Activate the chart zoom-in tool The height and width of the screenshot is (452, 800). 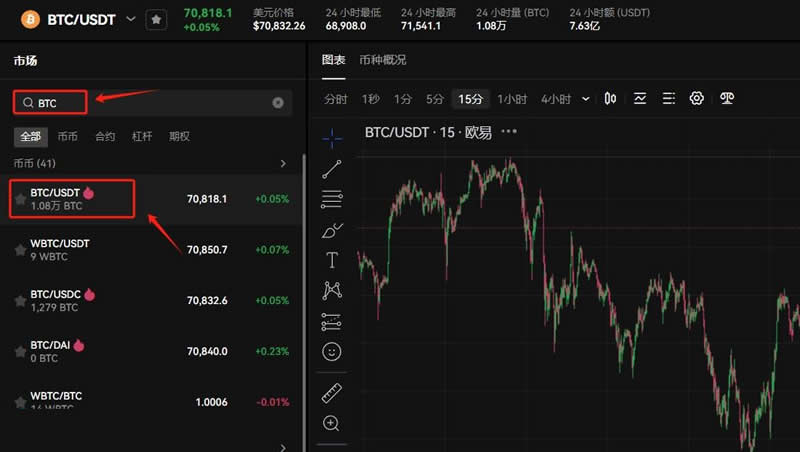pos(332,423)
